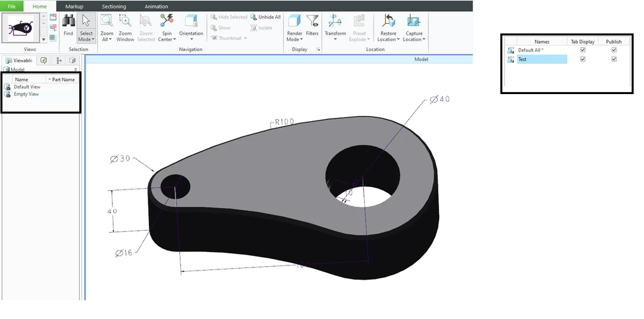Click the Restore Location icon
The image size is (644, 319).
[x=389, y=21]
